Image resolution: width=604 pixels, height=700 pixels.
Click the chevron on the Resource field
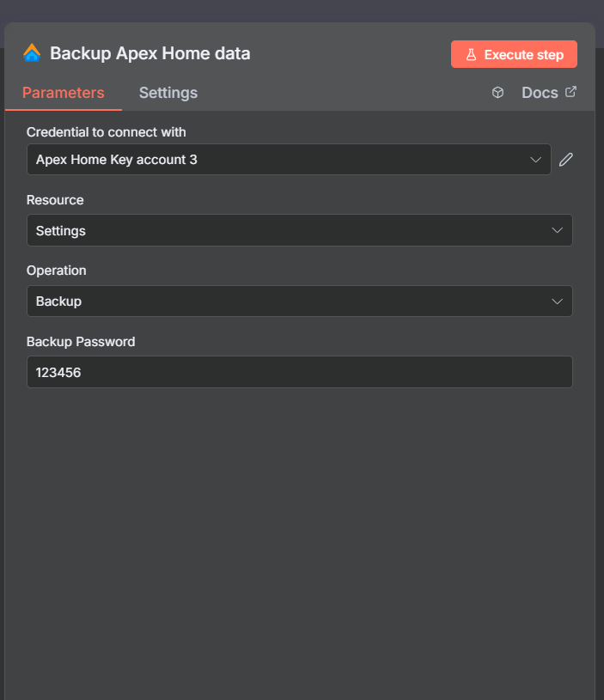(x=559, y=230)
